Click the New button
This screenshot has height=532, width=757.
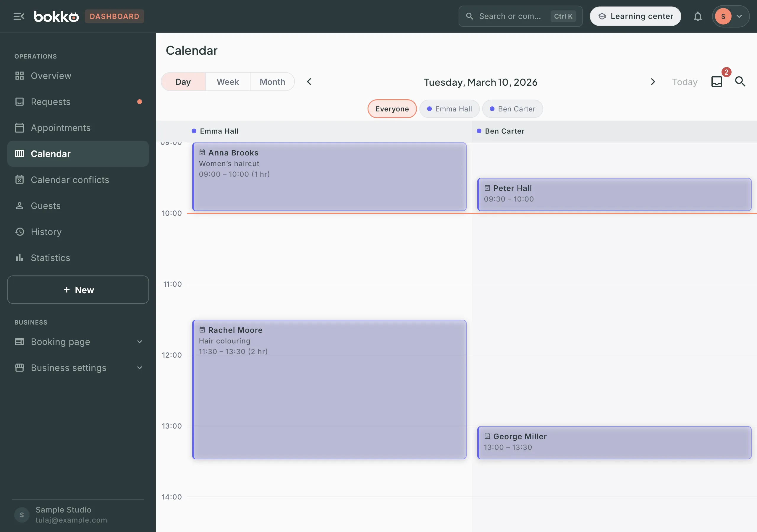click(78, 290)
